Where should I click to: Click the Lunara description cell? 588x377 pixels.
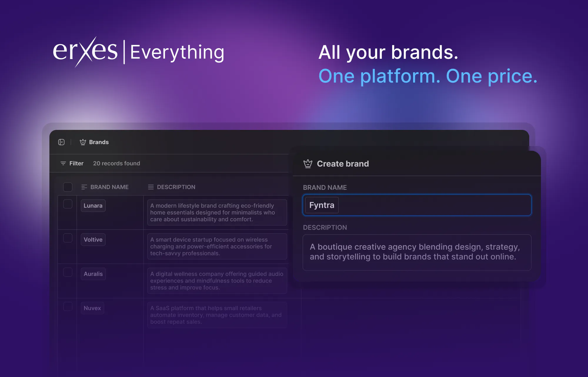pos(217,212)
